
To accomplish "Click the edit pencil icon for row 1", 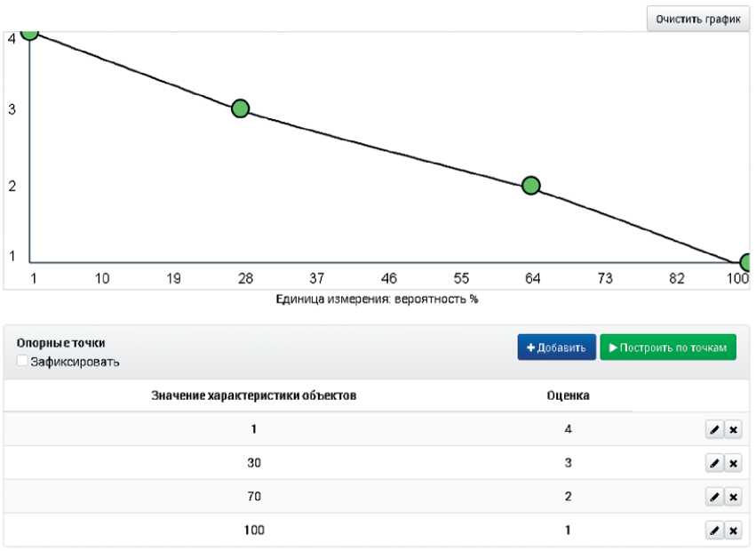I will point(713,429).
